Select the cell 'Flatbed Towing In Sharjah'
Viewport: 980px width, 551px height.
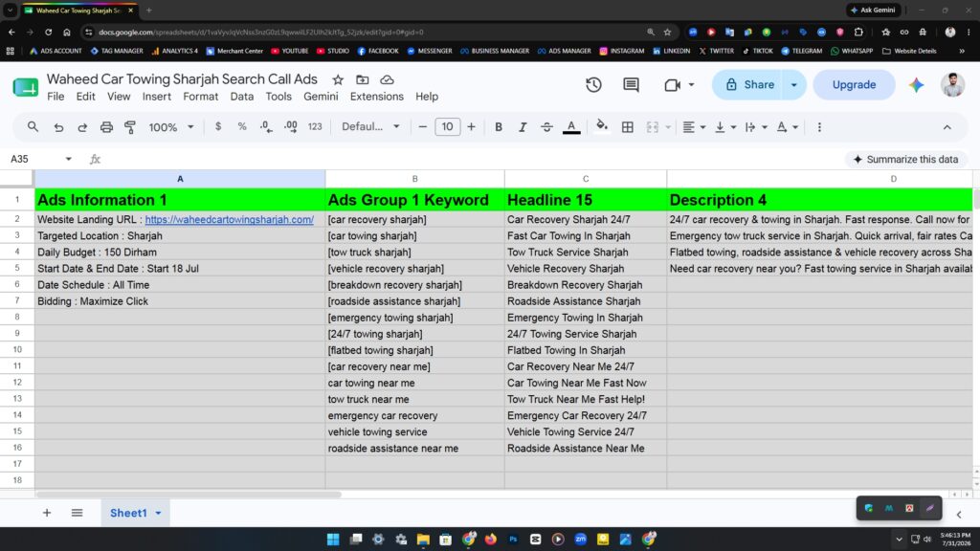585,350
